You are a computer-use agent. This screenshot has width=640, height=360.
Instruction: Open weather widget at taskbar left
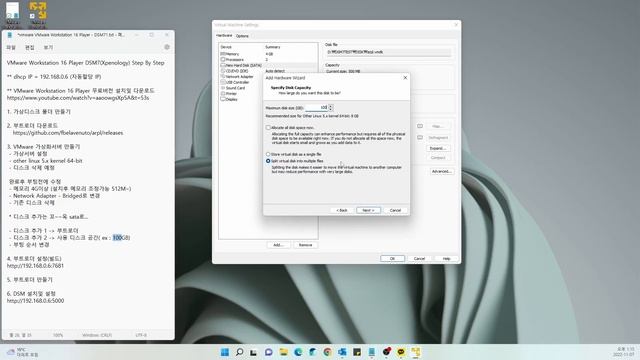pos(22,352)
